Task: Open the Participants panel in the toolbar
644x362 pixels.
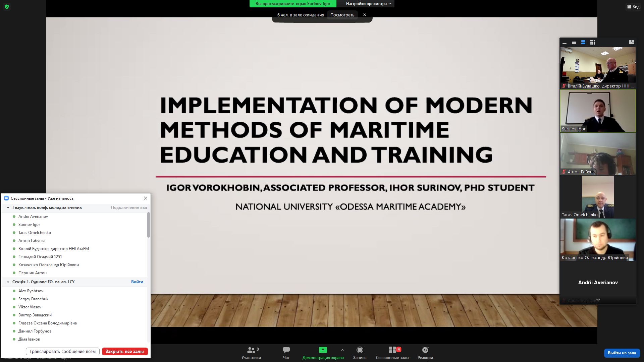Action: (x=251, y=353)
